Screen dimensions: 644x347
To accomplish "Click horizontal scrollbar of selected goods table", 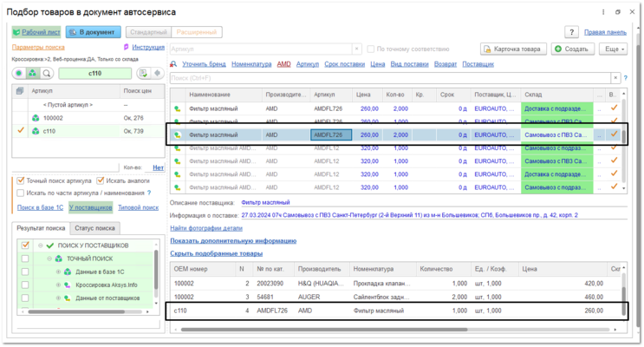I will [324, 330].
